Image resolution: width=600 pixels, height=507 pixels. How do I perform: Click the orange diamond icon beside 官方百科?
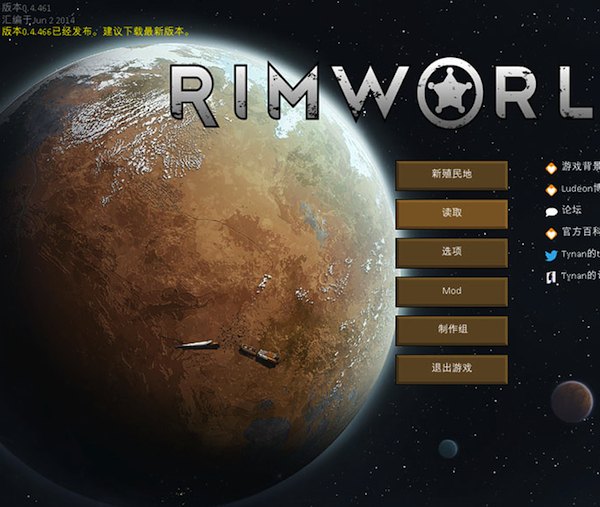551,233
